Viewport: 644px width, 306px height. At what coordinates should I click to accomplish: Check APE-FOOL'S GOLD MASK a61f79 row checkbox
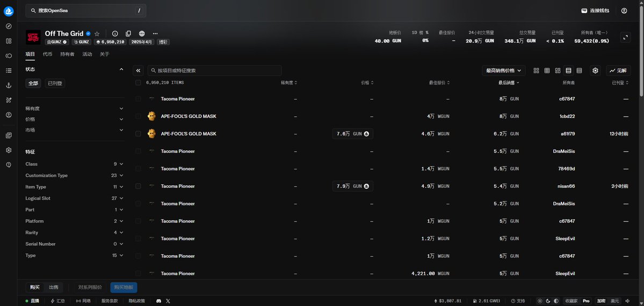tap(139, 134)
